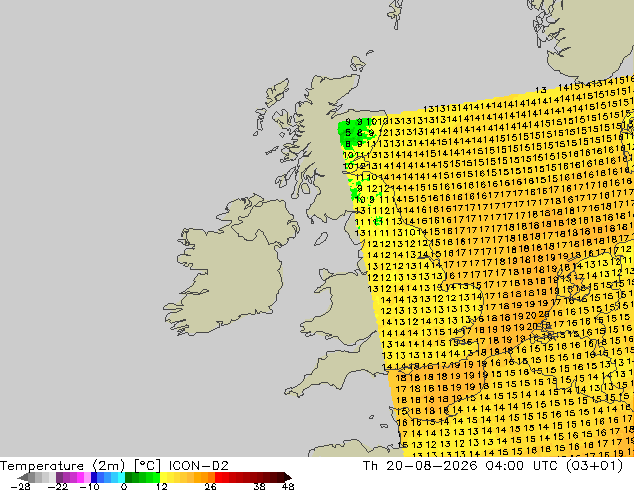Click the '26' legend scale label
This screenshot has width=634, height=490.
[x=210, y=486]
